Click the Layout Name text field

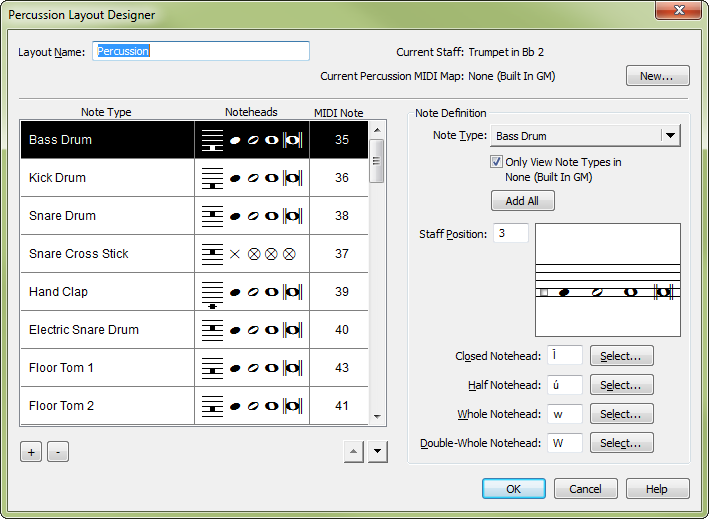pos(201,51)
